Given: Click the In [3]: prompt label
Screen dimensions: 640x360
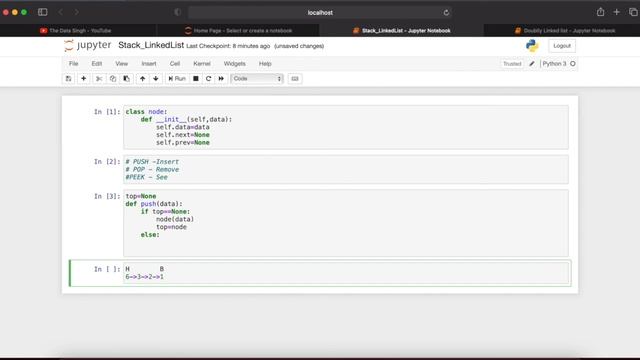Looking at the screenshot, I should [x=107, y=196].
